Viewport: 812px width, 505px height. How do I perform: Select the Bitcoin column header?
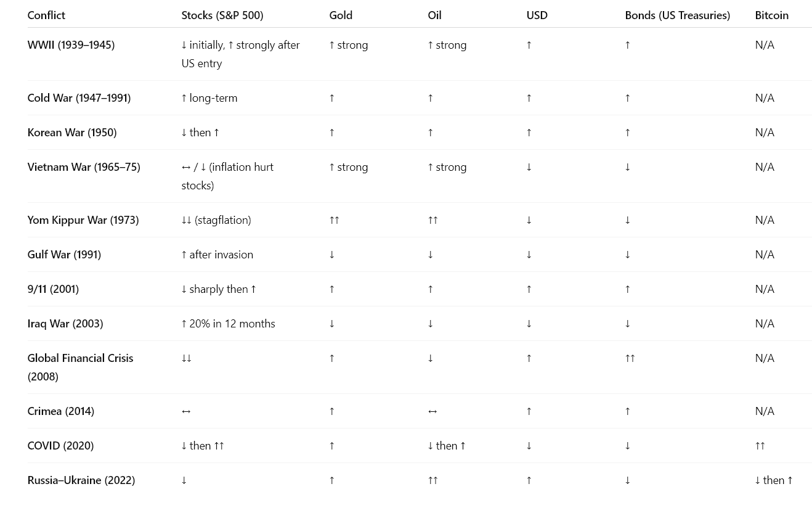[771, 15]
